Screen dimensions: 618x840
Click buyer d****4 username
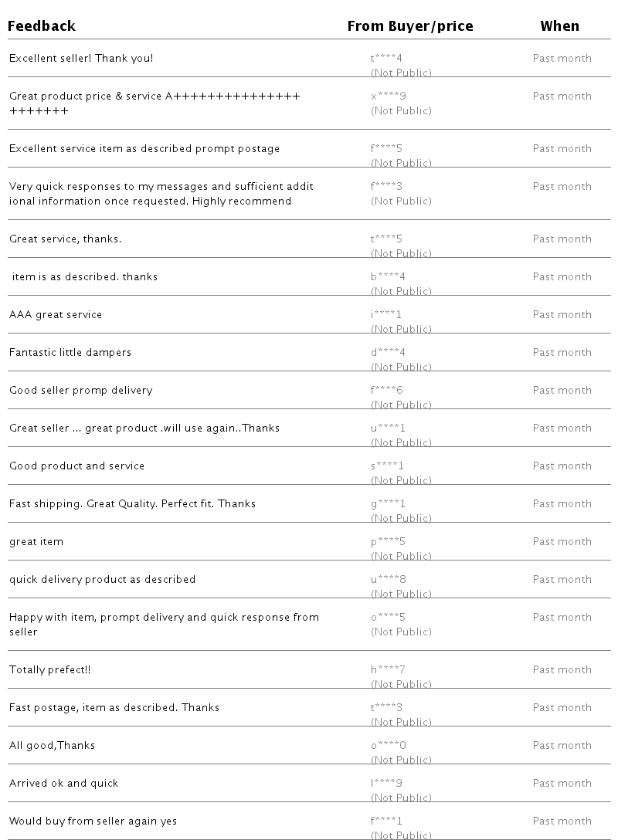coord(388,353)
